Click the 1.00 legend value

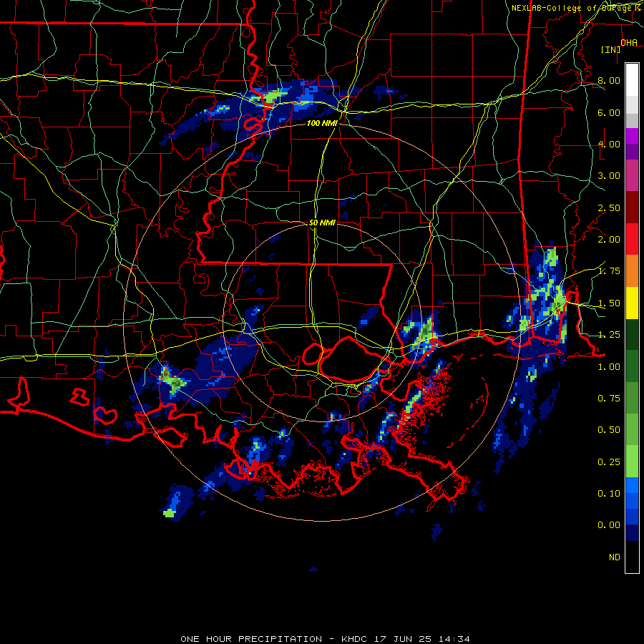609,367
